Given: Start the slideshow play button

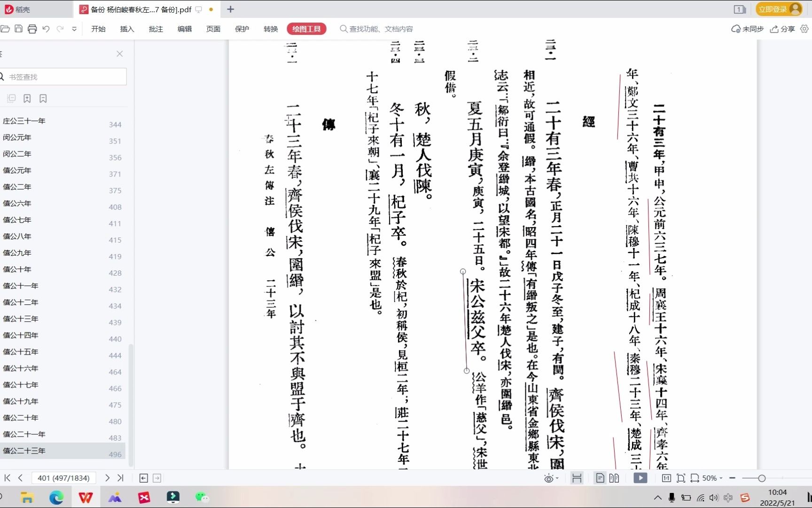Looking at the screenshot, I should point(640,478).
